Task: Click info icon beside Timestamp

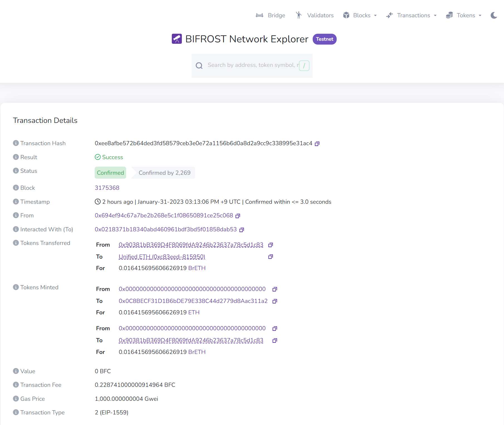Action: pos(16,201)
